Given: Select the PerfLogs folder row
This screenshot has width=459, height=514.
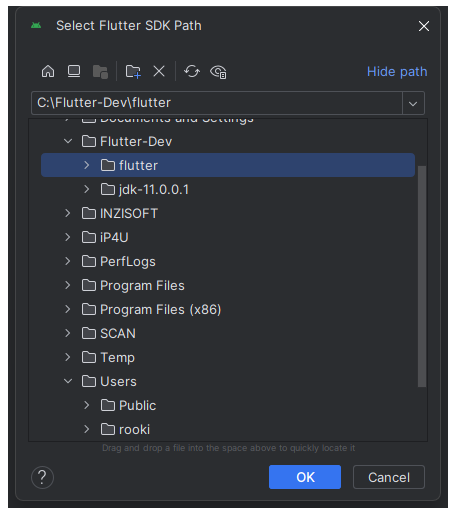Looking at the screenshot, I should 228,261.
